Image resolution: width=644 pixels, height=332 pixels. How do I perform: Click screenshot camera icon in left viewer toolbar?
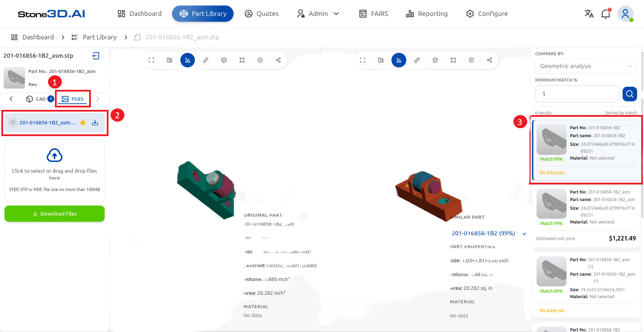tap(170, 60)
